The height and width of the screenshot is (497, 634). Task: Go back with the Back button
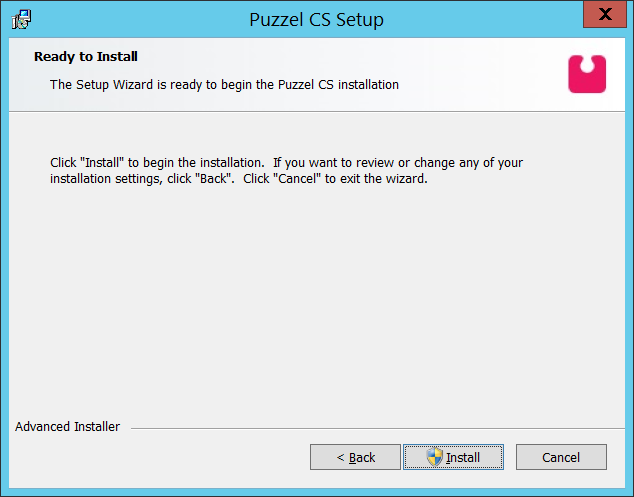(355, 457)
